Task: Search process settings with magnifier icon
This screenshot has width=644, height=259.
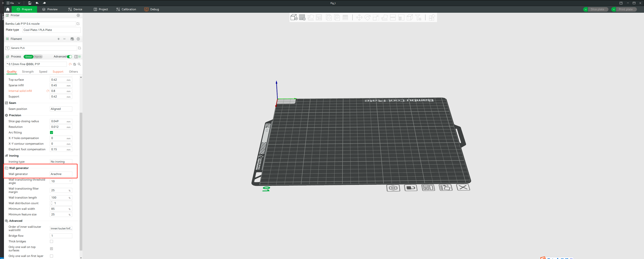Action: 79,64
